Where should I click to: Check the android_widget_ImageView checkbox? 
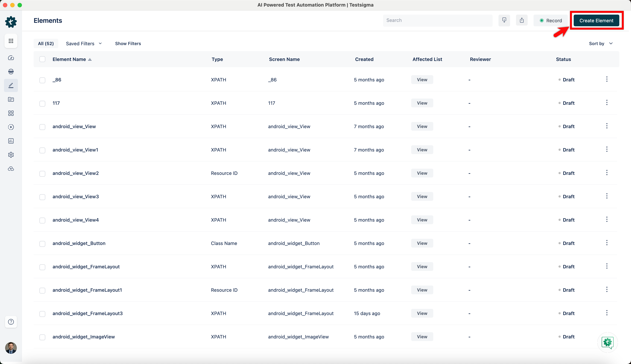[x=42, y=337]
